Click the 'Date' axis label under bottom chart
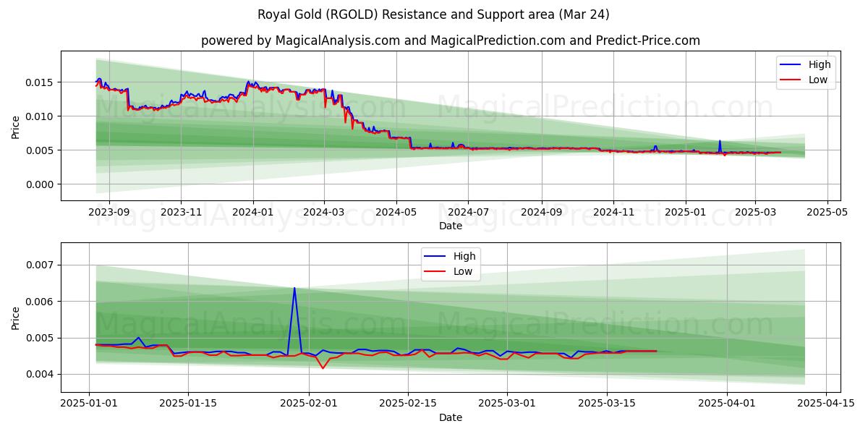 coord(451,417)
